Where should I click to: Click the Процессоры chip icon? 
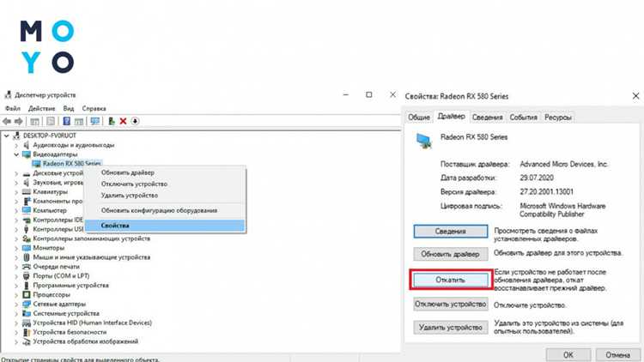tap(27, 295)
